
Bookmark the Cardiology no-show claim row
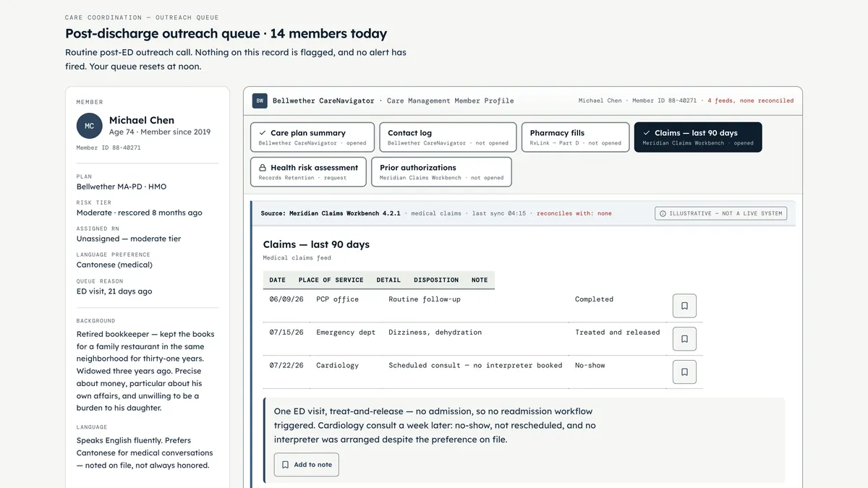[x=684, y=372]
